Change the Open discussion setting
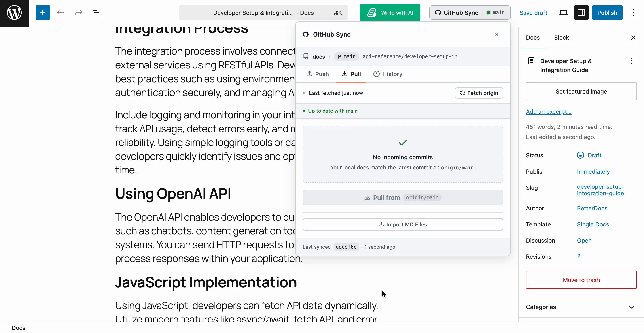644x333 pixels. coord(584,240)
